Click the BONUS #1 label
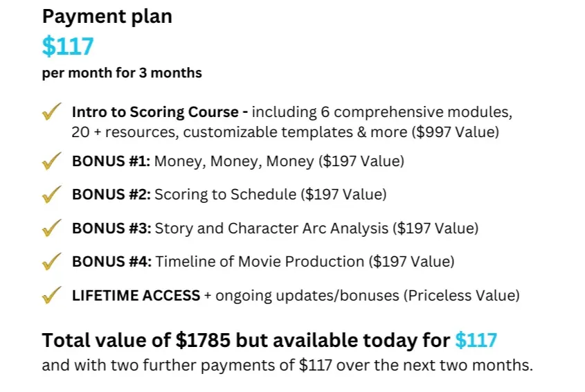585x392 pixels. tap(111, 161)
